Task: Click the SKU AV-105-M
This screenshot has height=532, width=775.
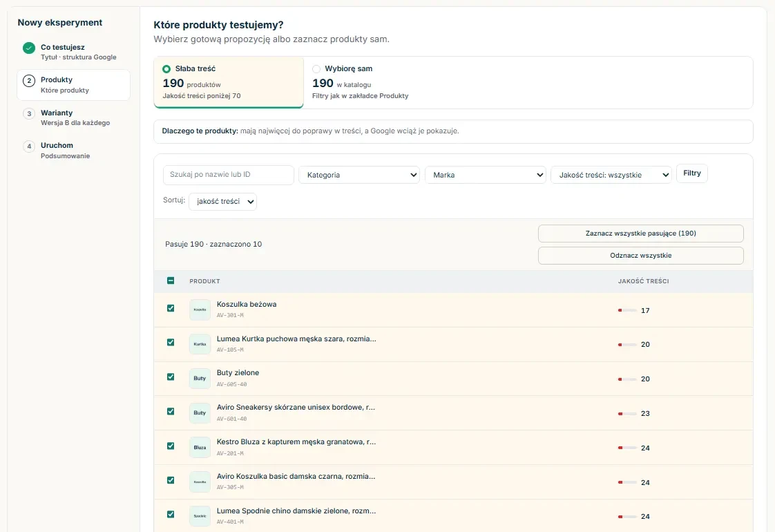Action: click(x=230, y=350)
